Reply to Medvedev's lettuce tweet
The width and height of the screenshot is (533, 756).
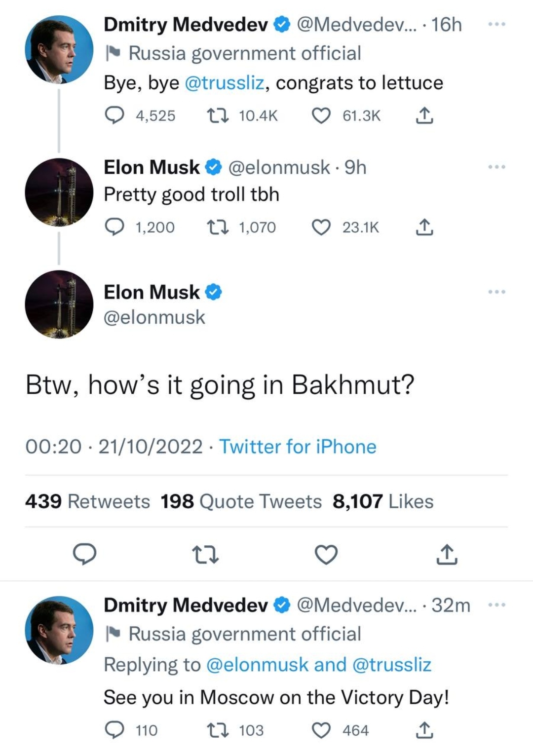click(x=114, y=115)
